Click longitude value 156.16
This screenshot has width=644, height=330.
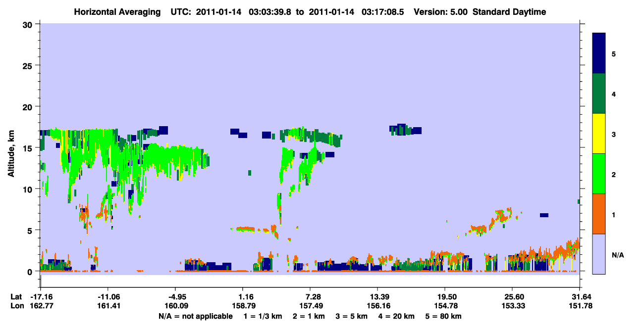pos(377,306)
